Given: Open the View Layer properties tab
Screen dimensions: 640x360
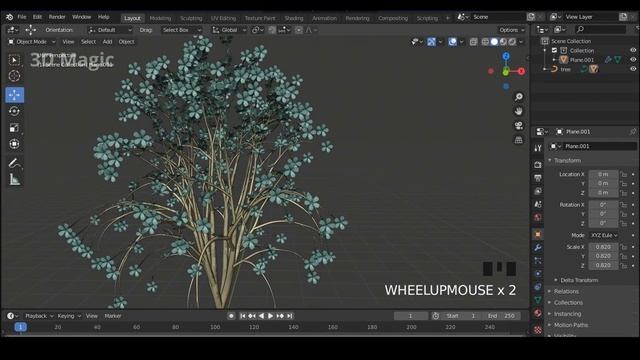Looking at the screenshot, I should click(x=538, y=191).
